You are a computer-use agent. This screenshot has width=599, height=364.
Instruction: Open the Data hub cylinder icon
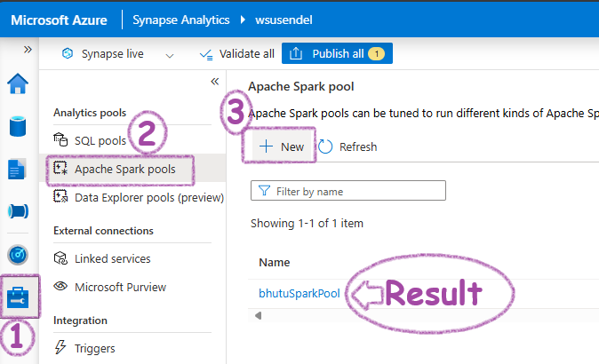[18, 126]
